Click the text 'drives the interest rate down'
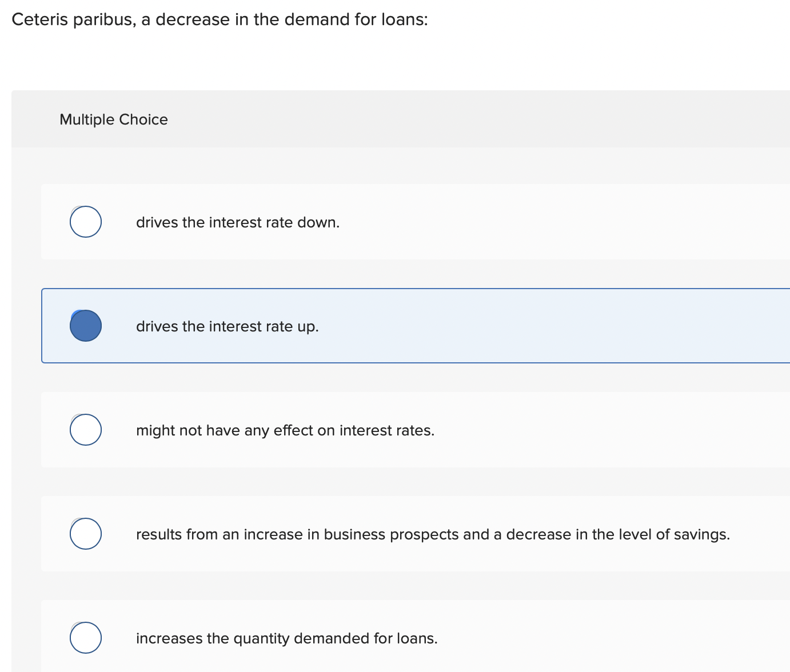 [238, 222]
